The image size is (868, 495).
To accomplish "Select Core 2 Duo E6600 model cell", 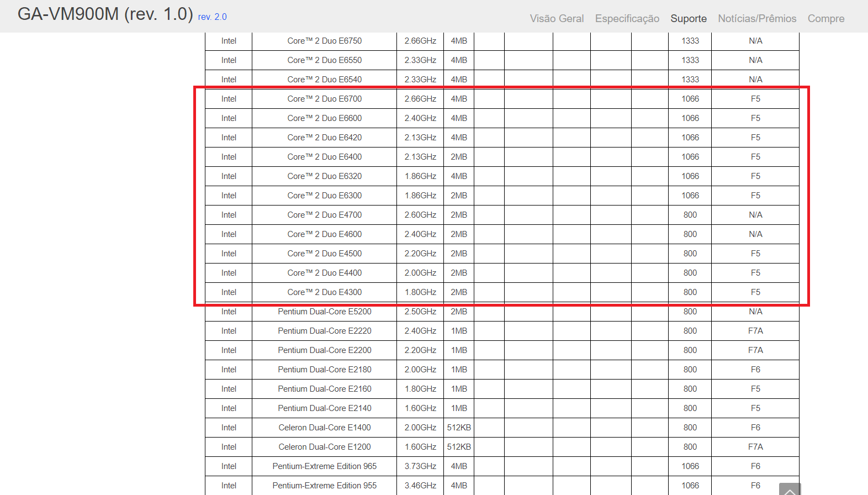I will pos(325,118).
